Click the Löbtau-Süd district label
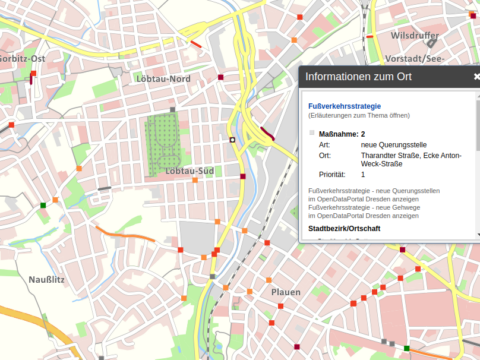 (190, 171)
